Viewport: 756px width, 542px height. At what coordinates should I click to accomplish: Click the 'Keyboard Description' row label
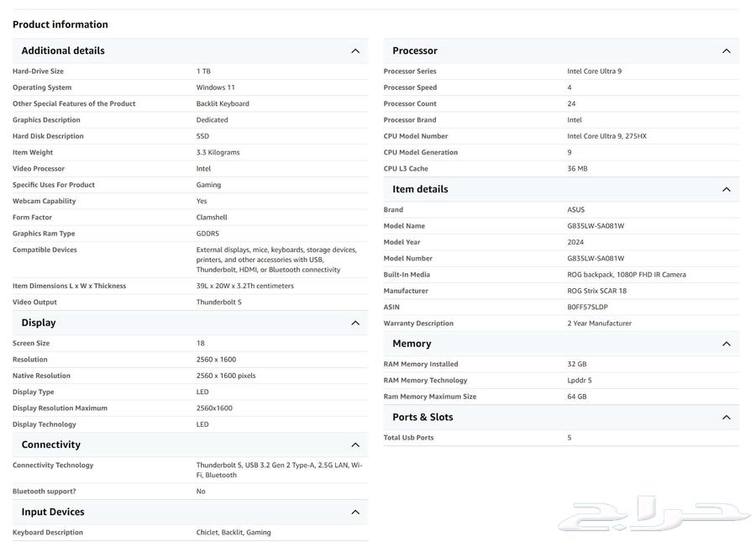coord(48,533)
